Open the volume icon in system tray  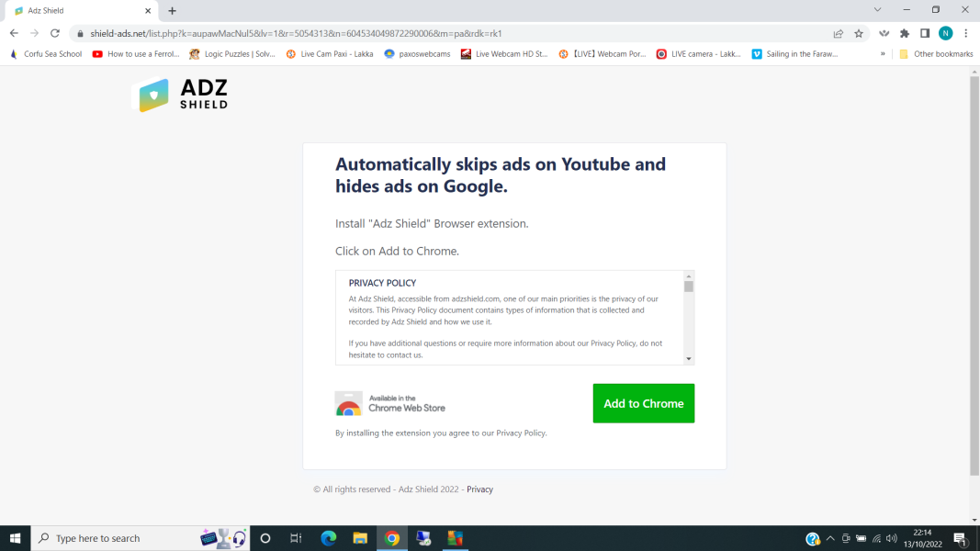click(x=890, y=538)
